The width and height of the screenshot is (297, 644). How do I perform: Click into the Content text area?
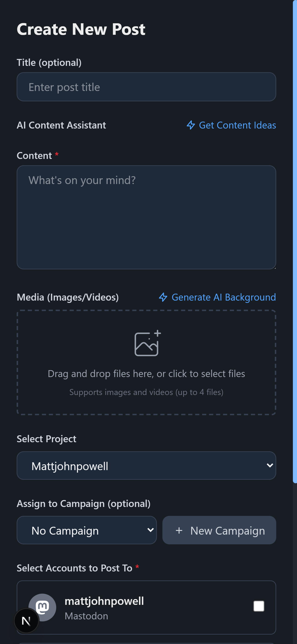click(x=146, y=217)
